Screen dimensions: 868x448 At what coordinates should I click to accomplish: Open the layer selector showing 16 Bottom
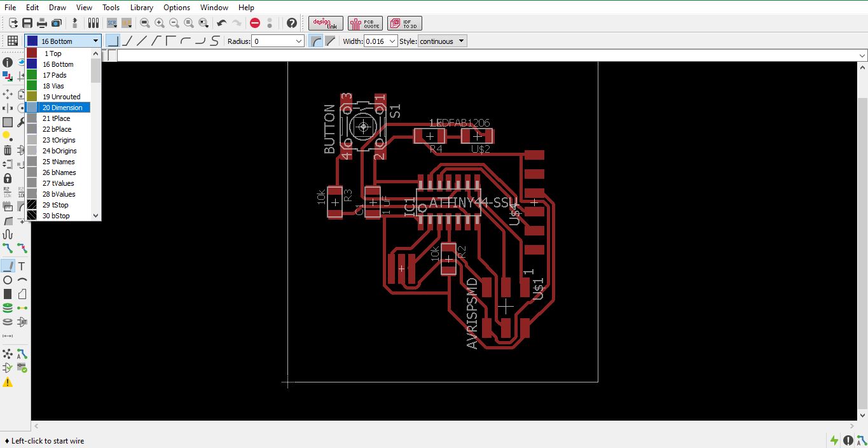[63, 41]
